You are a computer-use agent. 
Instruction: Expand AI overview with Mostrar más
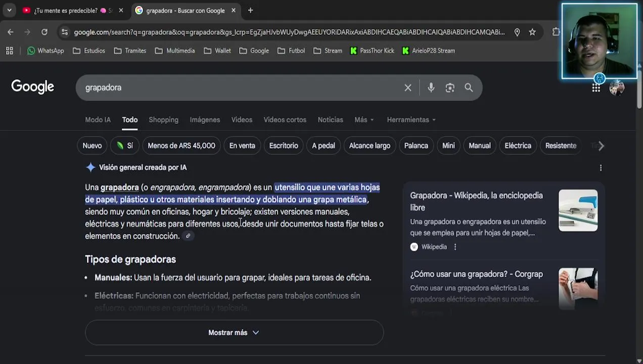click(234, 333)
